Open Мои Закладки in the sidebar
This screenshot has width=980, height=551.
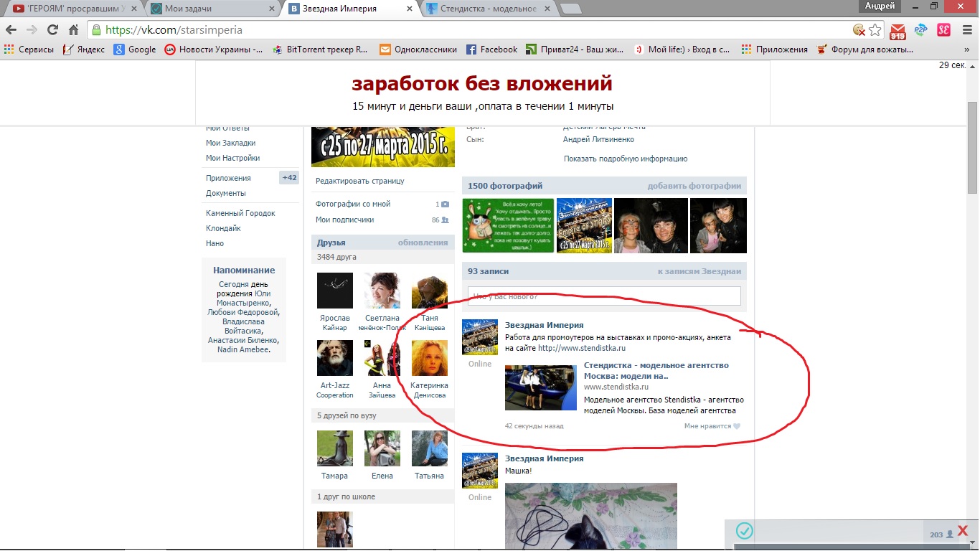tap(230, 143)
